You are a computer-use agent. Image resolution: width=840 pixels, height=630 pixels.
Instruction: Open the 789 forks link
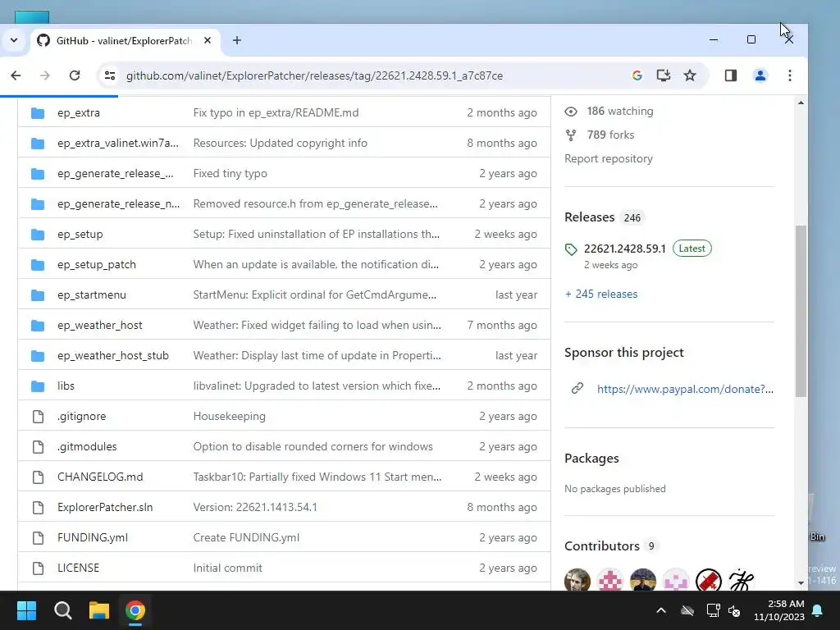pos(610,135)
